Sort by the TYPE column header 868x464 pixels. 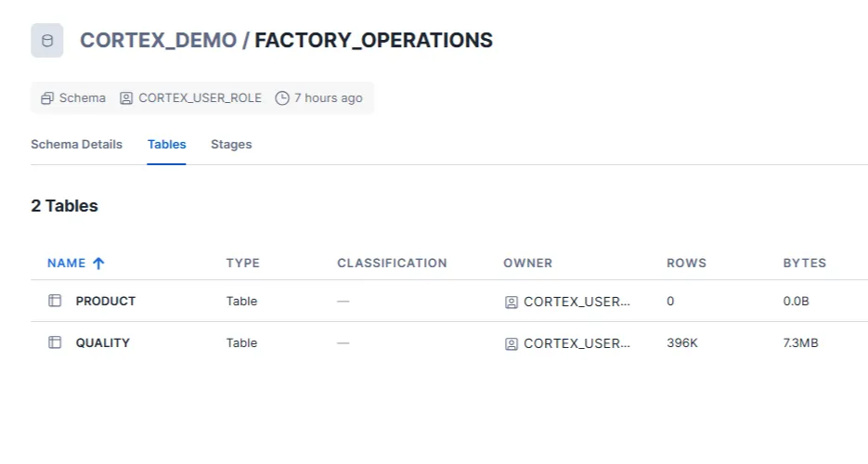point(243,263)
